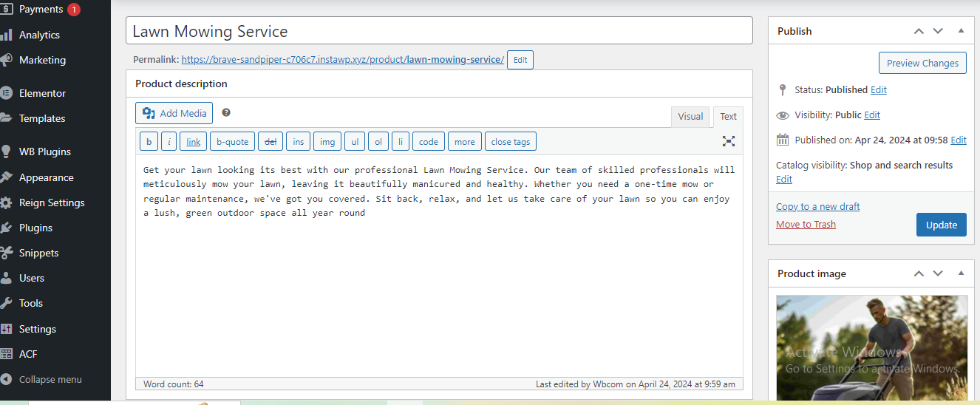Screen dimensions: 980x405
Task: Click the Tools wrench icon
Action: point(7,303)
